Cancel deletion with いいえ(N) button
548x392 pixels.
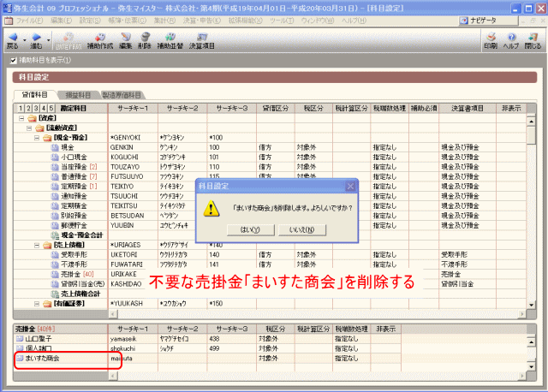coord(302,230)
